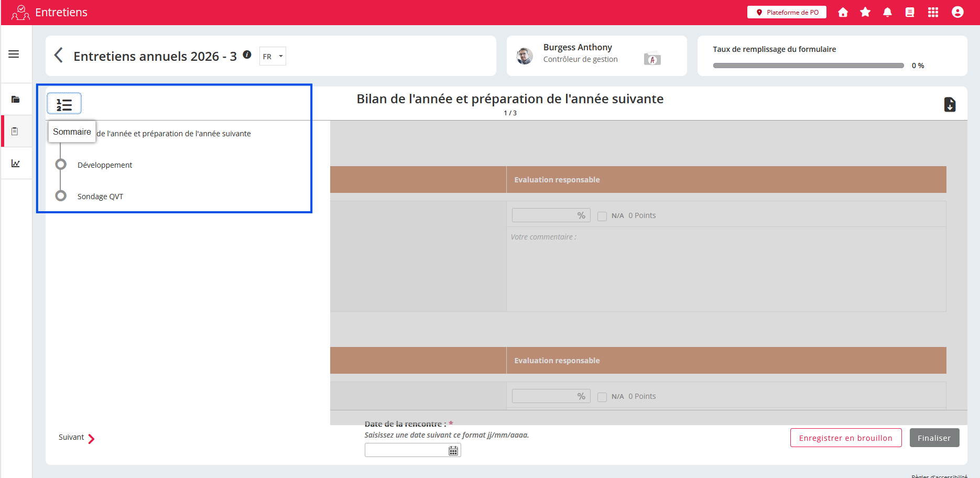Check first N/A checkbox
Image resolution: width=980 pixels, height=478 pixels.
602,216
